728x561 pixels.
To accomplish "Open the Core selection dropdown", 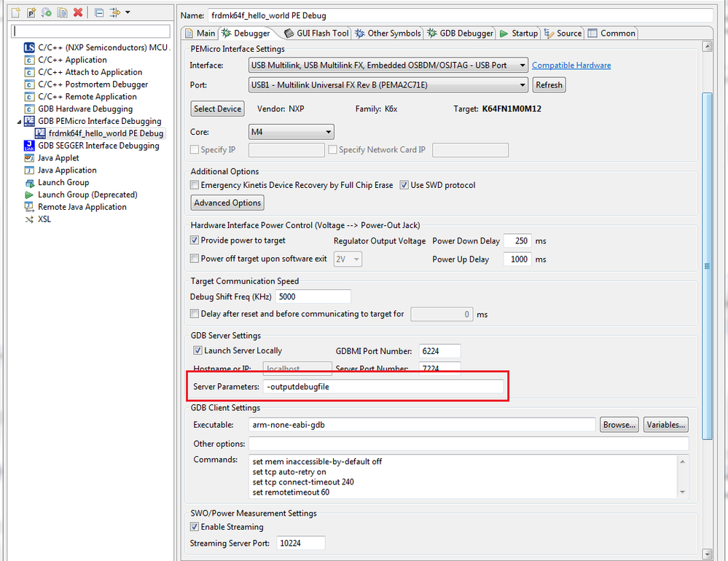I will coord(328,132).
